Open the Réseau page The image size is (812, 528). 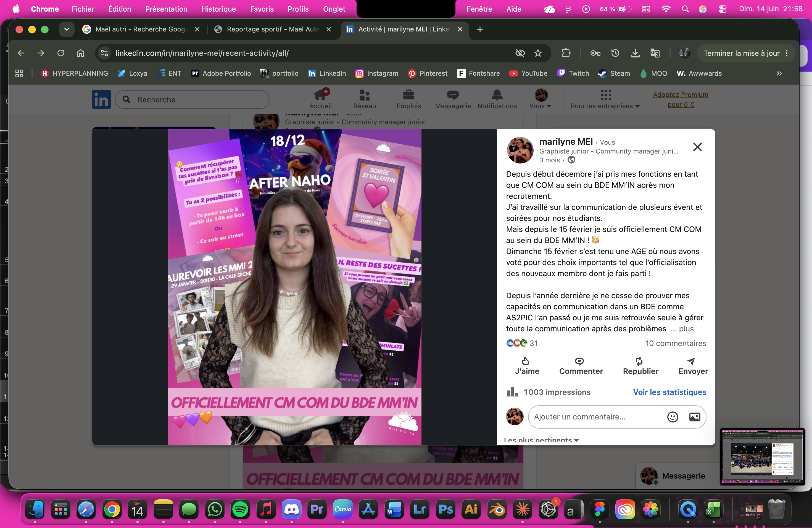[x=364, y=99]
